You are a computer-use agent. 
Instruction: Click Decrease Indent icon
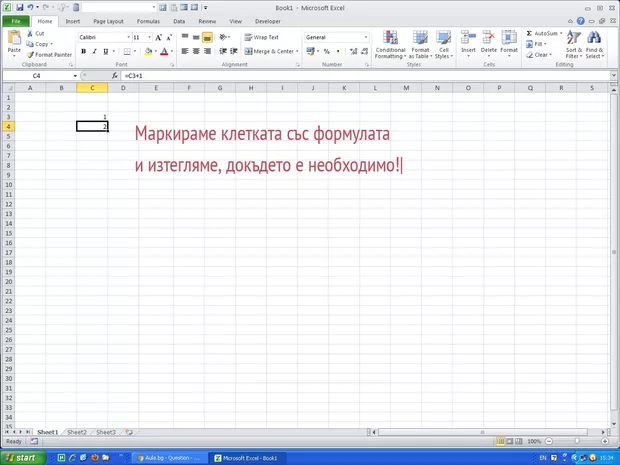(223, 51)
